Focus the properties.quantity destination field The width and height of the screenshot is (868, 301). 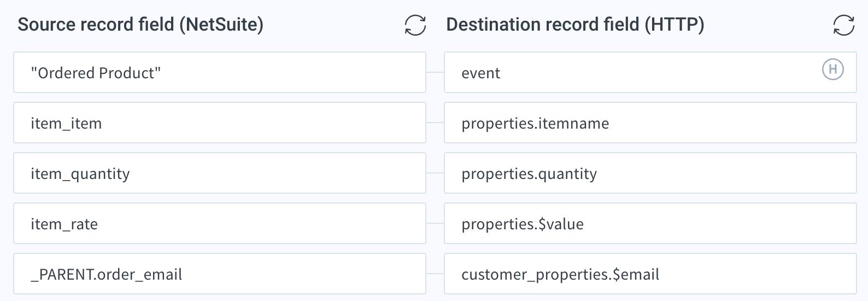pyautogui.click(x=650, y=173)
